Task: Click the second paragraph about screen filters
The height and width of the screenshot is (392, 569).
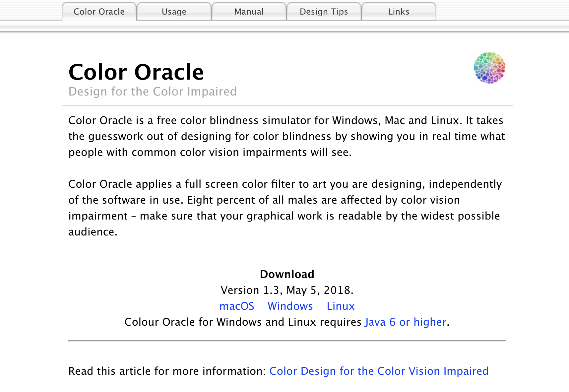Action: click(285, 208)
